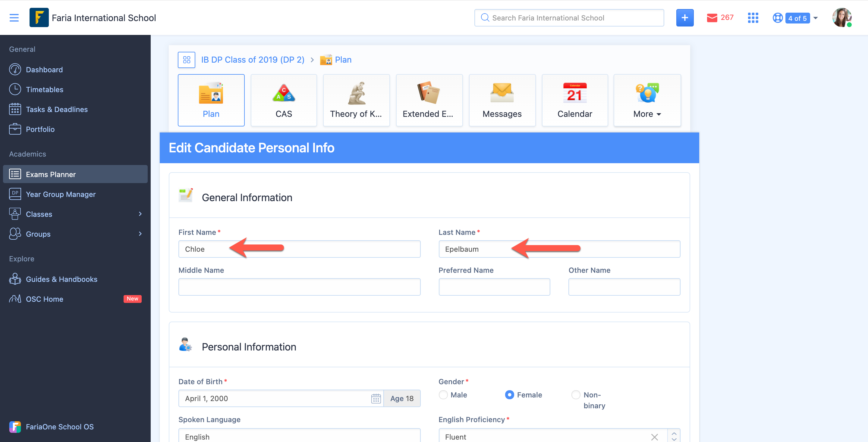Go to Dashboard in sidebar
Viewport: 868px width, 442px height.
coord(44,70)
